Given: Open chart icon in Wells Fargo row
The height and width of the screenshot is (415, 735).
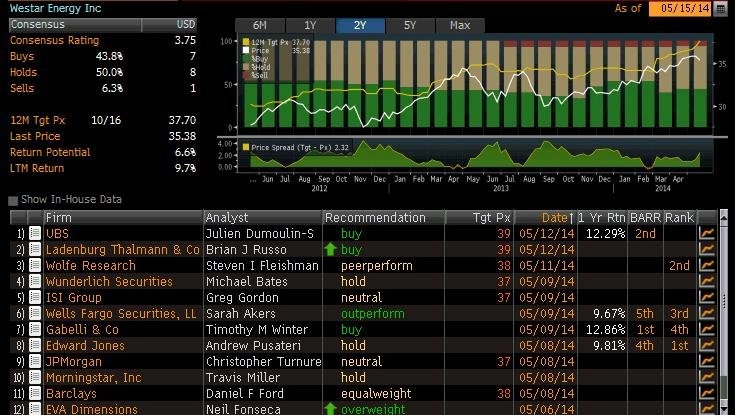Looking at the screenshot, I should tap(707, 313).
